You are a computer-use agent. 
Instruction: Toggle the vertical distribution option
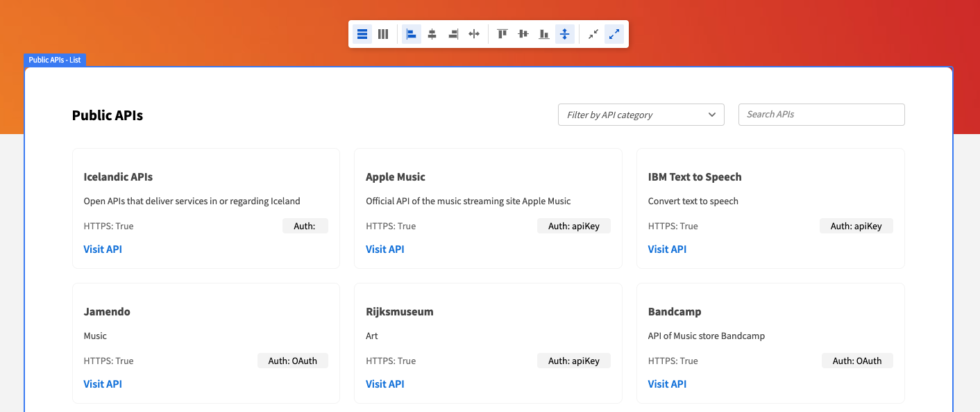pos(564,33)
